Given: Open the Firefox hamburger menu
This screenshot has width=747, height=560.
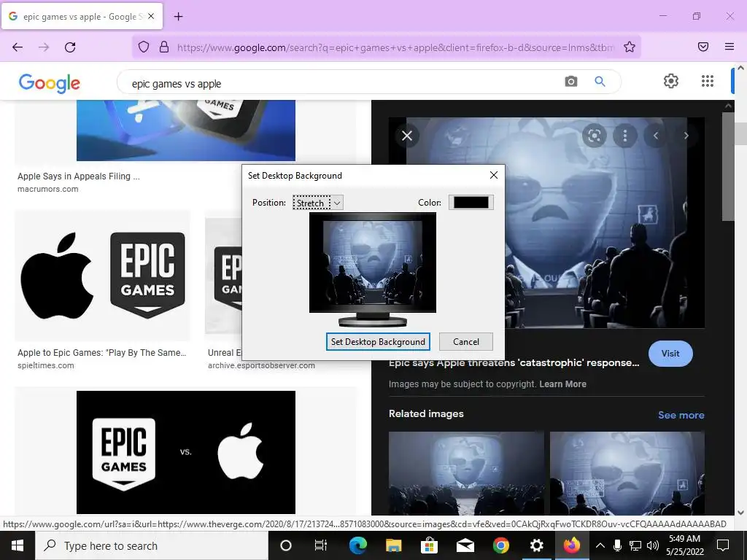Looking at the screenshot, I should (x=729, y=47).
